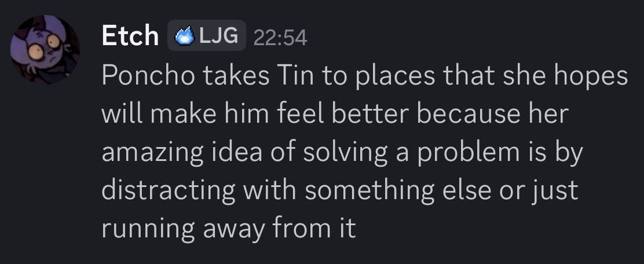Open Etch's profile avatar picture
644x264 pixels.
pos(45,50)
